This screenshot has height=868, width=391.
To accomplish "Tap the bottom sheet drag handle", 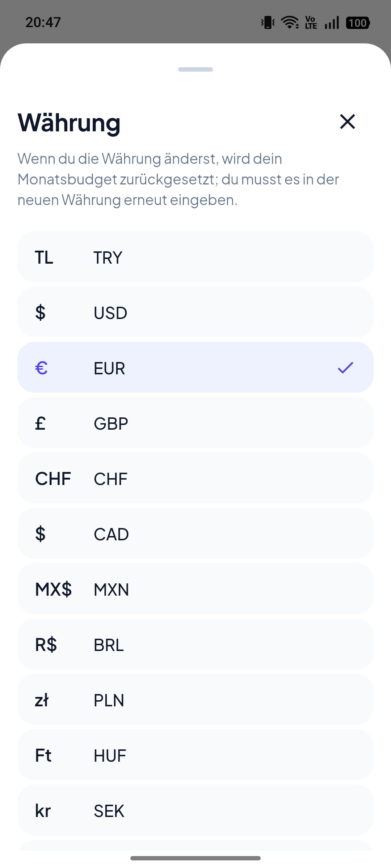I will (x=195, y=69).
